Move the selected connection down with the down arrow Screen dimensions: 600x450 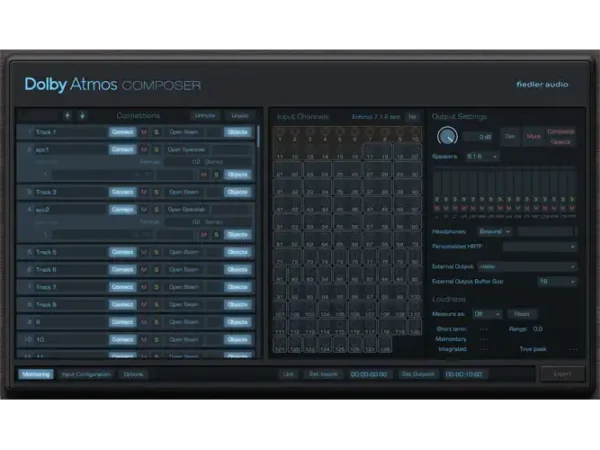pos(82,116)
